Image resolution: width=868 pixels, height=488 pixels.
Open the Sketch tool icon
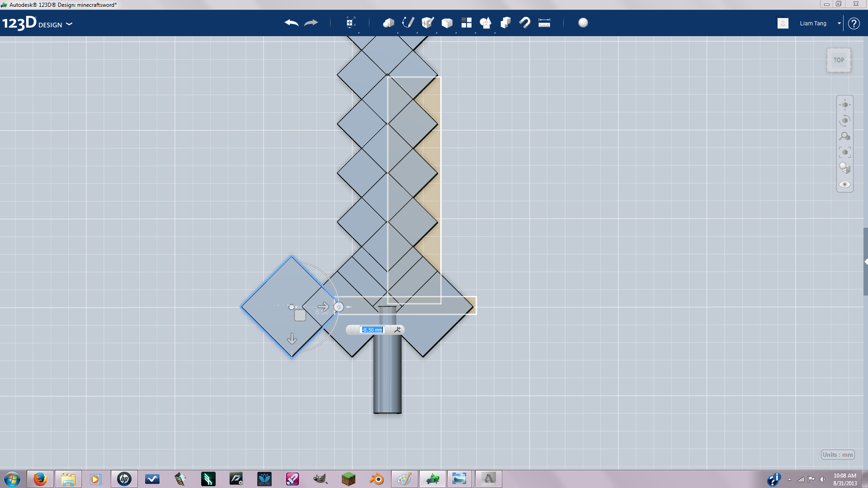[408, 23]
